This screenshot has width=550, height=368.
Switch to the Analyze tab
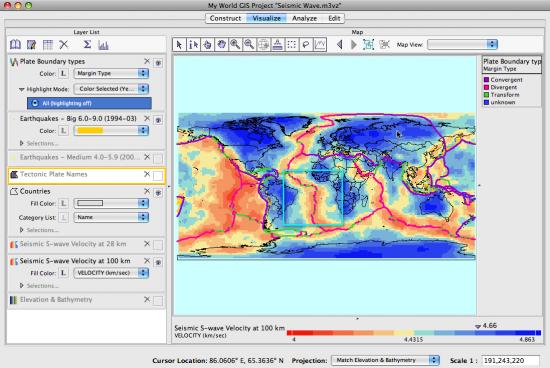pyautogui.click(x=304, y=18)
